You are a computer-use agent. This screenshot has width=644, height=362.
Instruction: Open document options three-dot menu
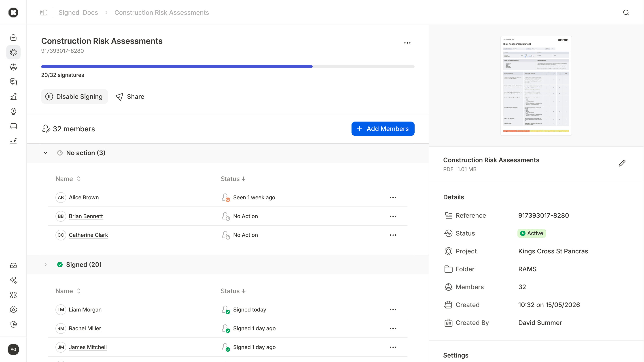pyautogui.click(x=407, y=43)
